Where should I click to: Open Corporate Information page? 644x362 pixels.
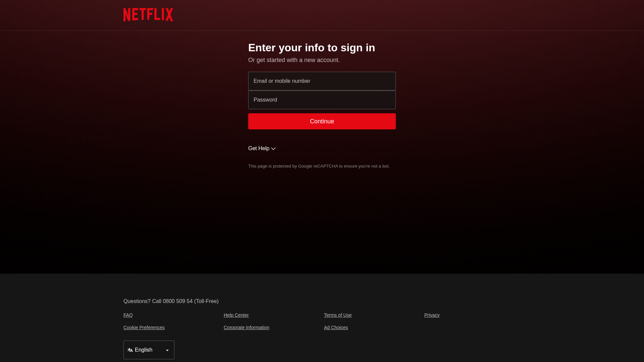point(247,327)
